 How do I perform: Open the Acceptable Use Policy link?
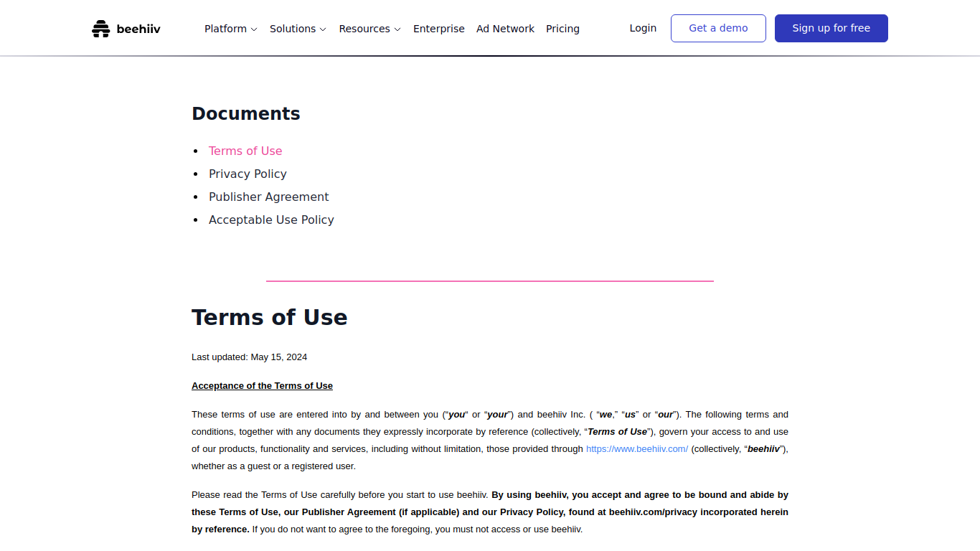[271, 220]
